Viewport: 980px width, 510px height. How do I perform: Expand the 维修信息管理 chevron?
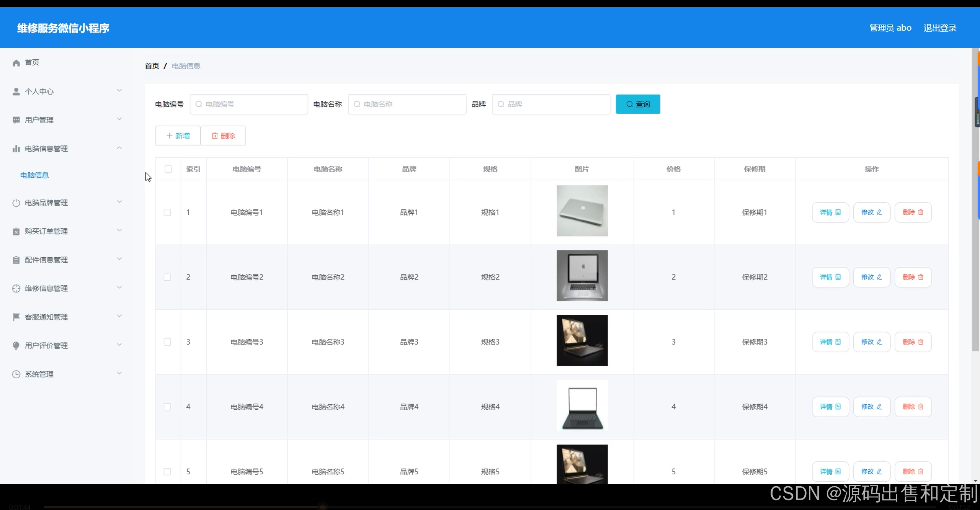(x=119, y=288)
